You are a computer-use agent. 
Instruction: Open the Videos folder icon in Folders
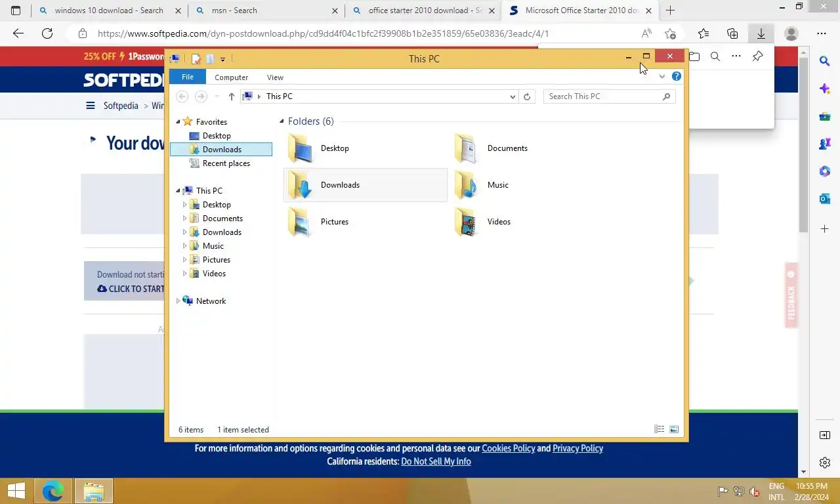click(467, 222)
